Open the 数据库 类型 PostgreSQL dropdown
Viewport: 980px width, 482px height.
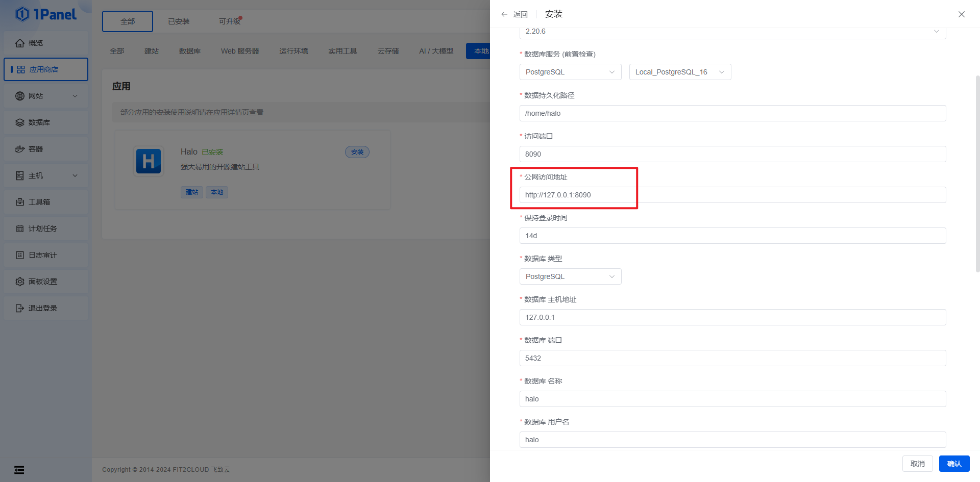(x=570, y=276)
